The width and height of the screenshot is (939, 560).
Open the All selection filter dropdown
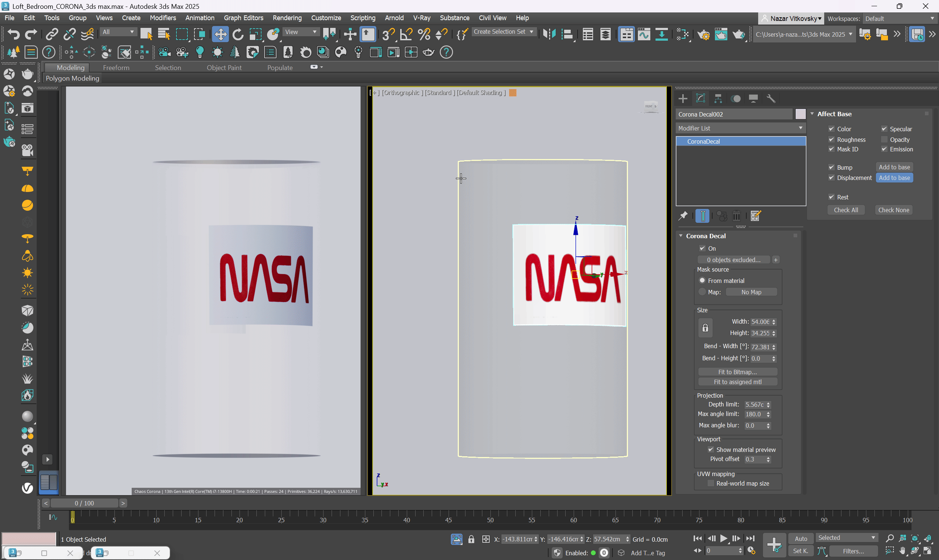pyautogui.click(x=118, y=32)
